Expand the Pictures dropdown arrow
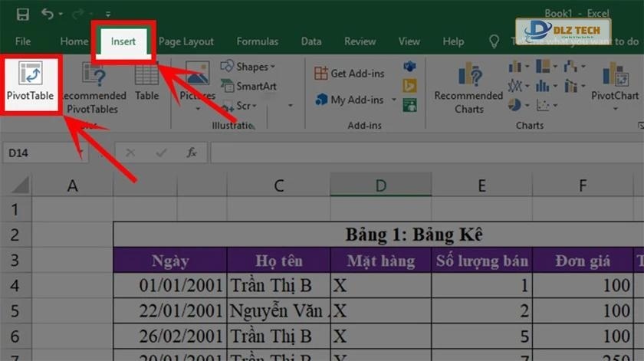The height and width of the screenshot is (361, 644). [198, 109]
